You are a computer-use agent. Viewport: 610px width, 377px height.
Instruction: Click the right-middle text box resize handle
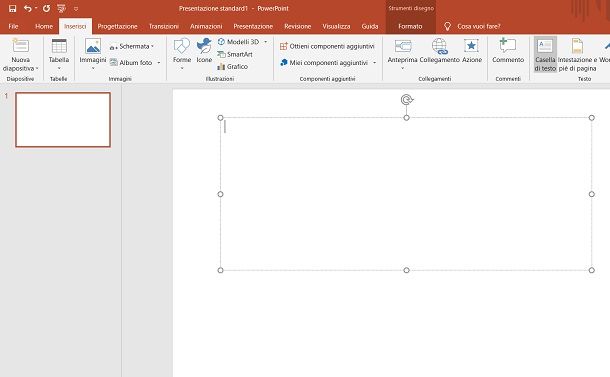coord(592,194)
